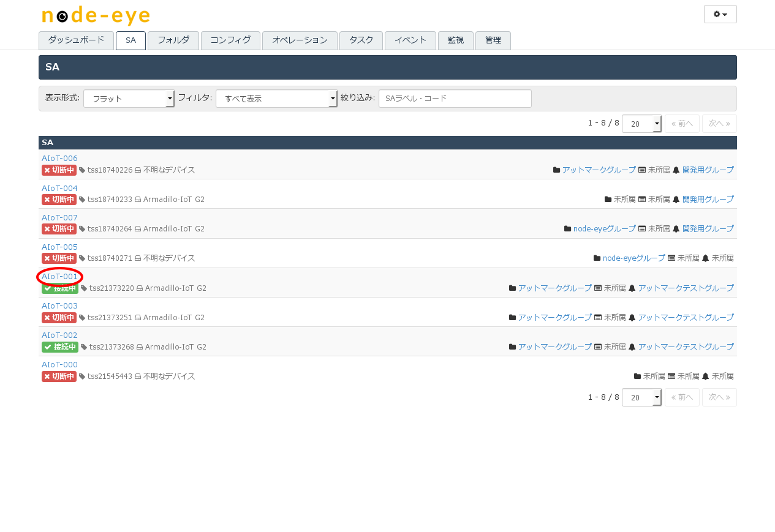Viewport: 775px width, 532px height.
Task: Click the 切断中 badge for AIoT-006
Action: point(59,170)
